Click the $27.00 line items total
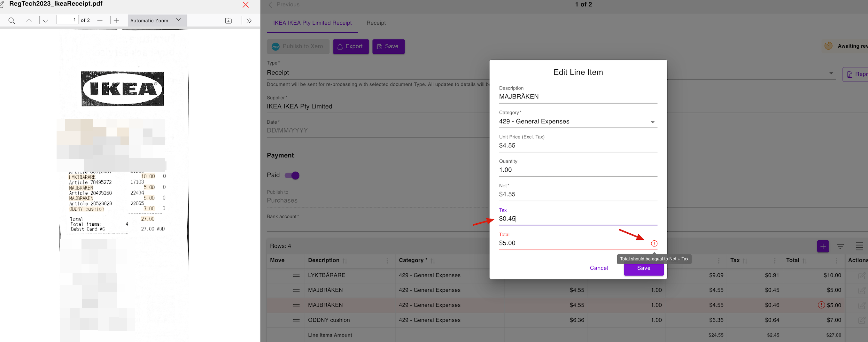The width and height of the screenshot is (868, 342). click(833, 335)
